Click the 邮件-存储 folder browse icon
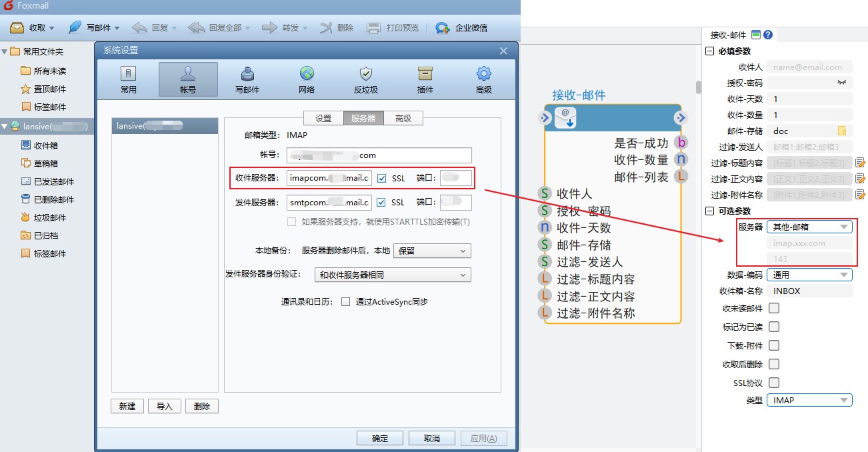This screenshot has width=868, height=452. coord(842,131)
